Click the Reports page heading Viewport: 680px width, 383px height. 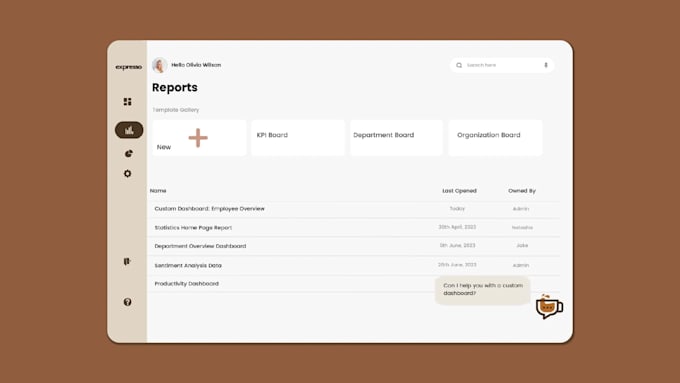(x=175, y=88)
